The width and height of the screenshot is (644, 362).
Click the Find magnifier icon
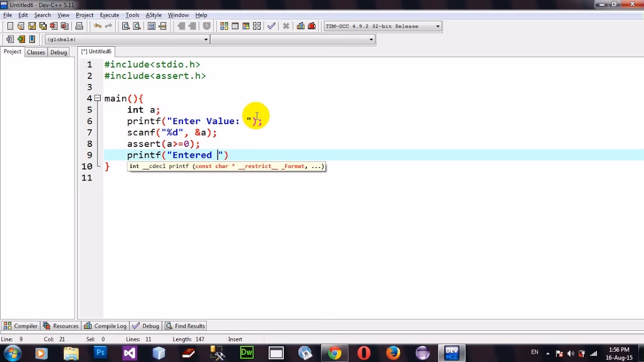[x=126, y=26]
